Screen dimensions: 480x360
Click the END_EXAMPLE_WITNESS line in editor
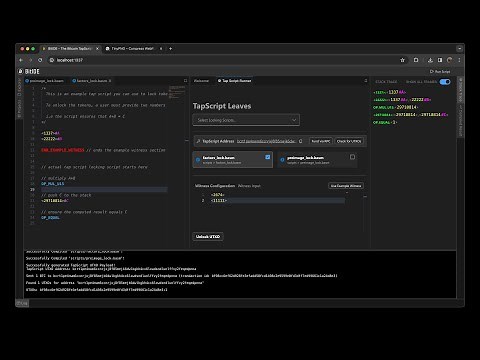(x=103, y=150)
